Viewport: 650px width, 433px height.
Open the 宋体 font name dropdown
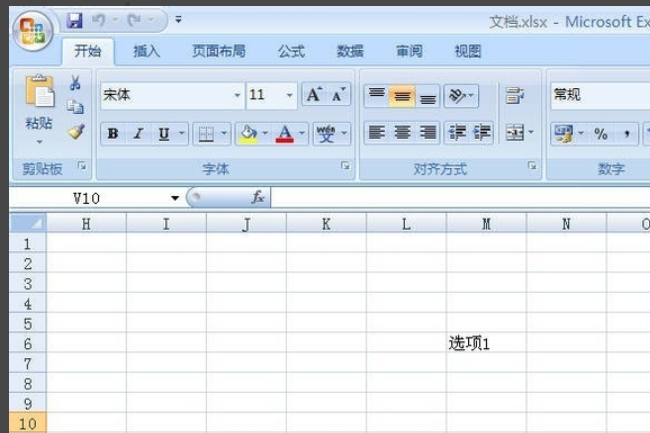(237, 95)
